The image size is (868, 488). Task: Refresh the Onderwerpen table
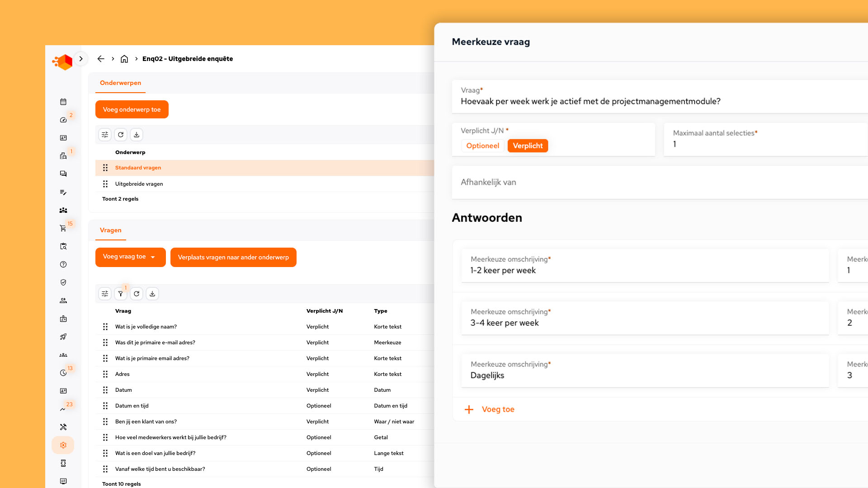(121, 134)
